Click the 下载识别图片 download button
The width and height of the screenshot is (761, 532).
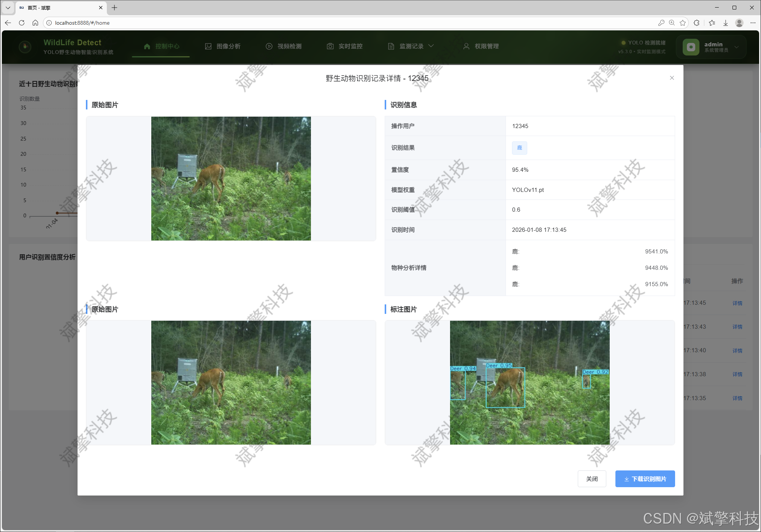pyautogui.click(x=645, y=479)
